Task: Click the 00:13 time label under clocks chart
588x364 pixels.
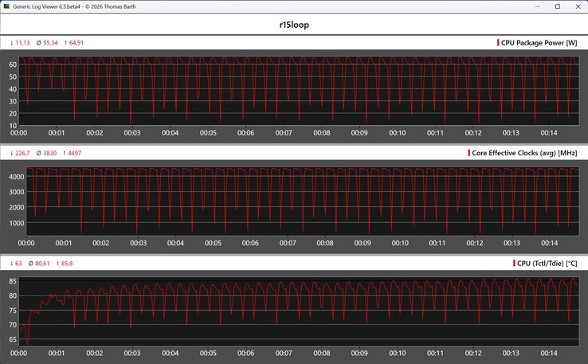Action: pyautogui.click(x=512, y=243)
